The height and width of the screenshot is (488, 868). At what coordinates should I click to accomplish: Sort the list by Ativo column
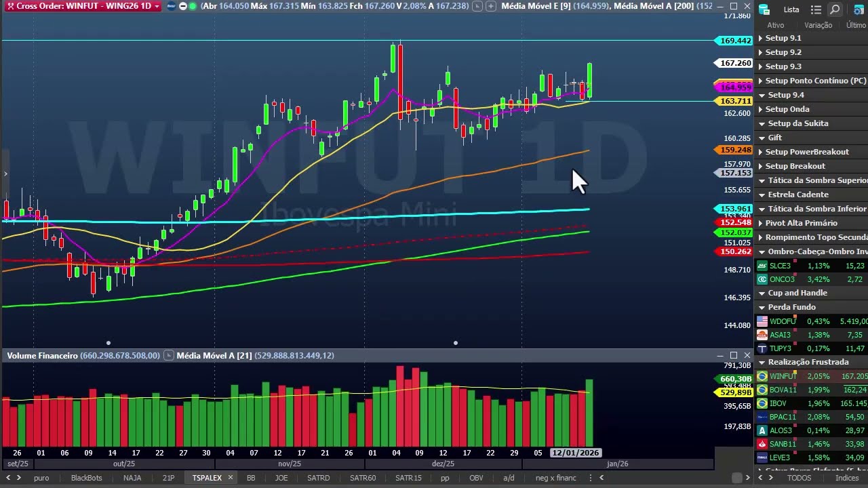coord(776,25)
